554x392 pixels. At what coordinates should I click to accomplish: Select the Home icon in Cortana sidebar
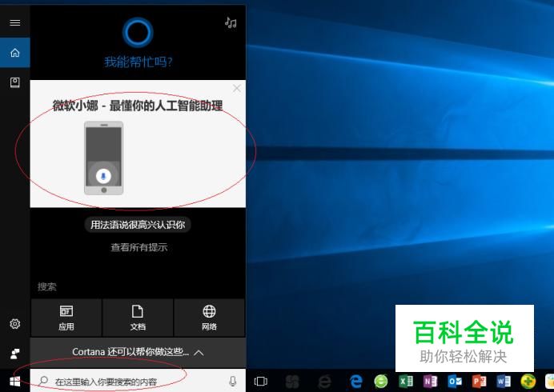(15, 53)
